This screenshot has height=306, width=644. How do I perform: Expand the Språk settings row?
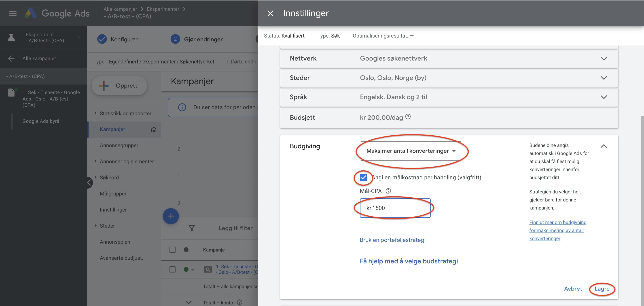click(604, 97)
